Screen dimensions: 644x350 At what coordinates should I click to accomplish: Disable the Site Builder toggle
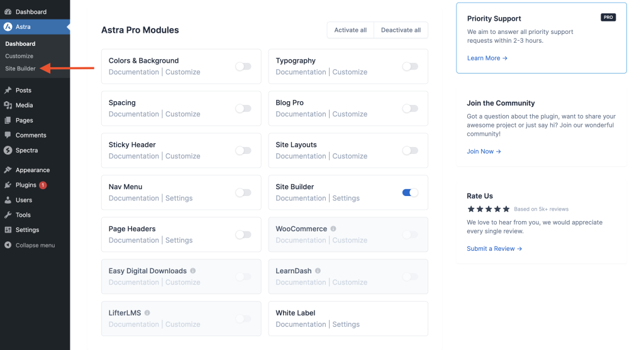click(x=410, y=192)
